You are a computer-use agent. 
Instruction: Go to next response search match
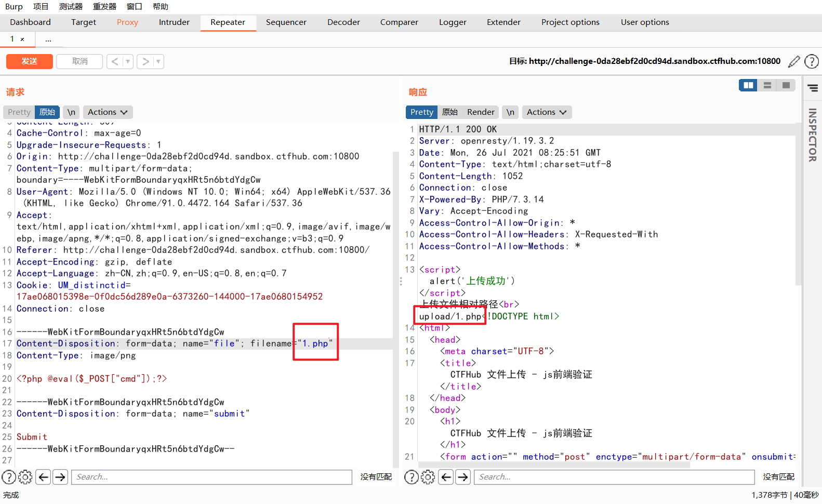(463, 477)
